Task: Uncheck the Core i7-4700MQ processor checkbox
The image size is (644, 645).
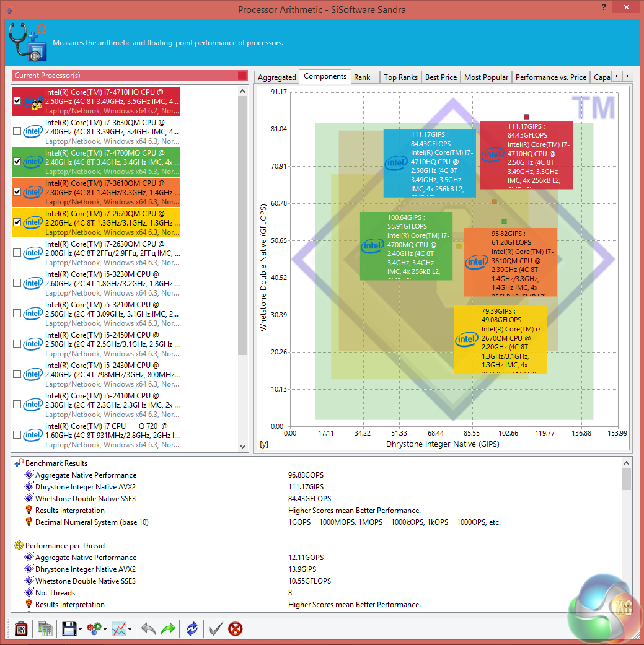Action: coord(17,162)
